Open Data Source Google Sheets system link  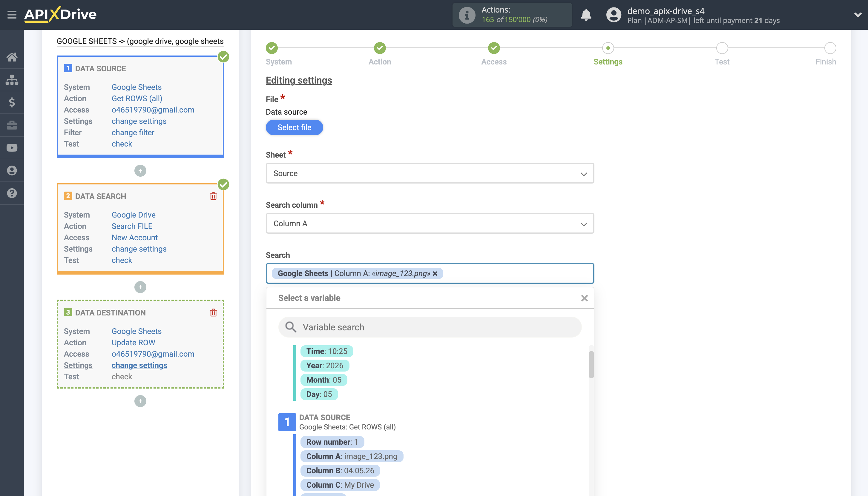click(137, 87)
